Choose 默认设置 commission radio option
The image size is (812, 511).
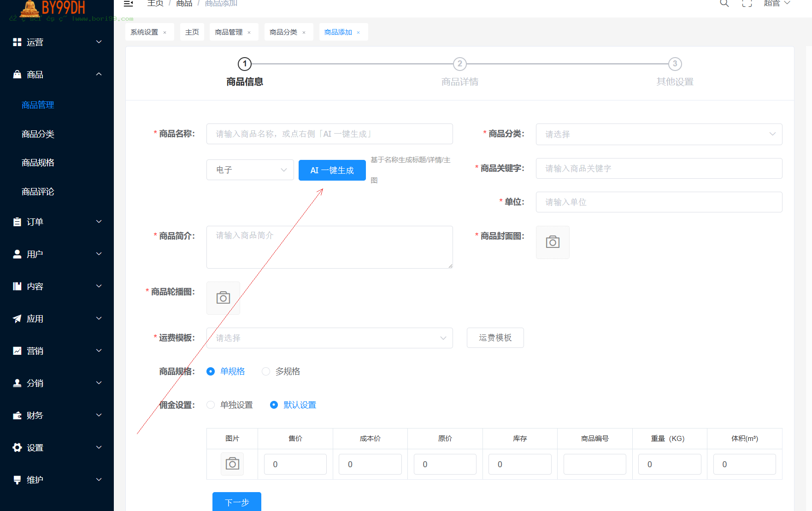274,405
